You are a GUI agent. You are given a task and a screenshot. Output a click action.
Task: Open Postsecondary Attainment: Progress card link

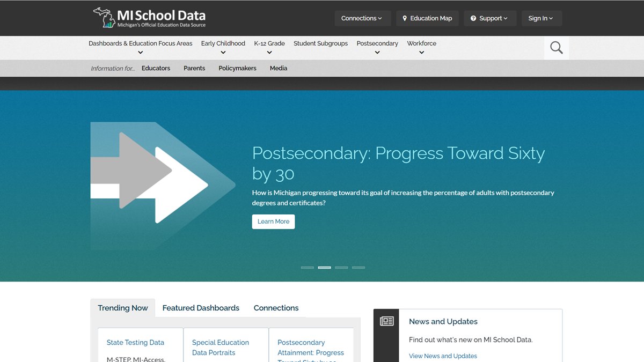point(311,351)
